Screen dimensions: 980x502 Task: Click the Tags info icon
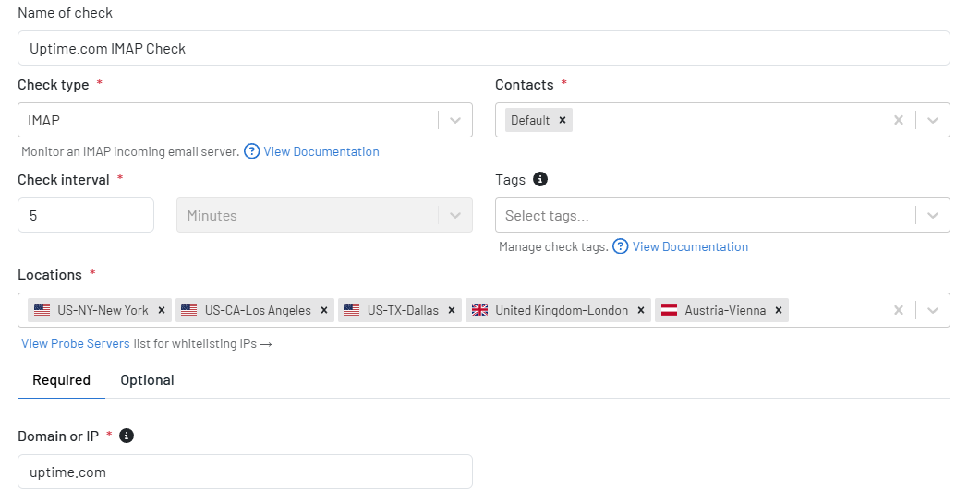point(540,179)
